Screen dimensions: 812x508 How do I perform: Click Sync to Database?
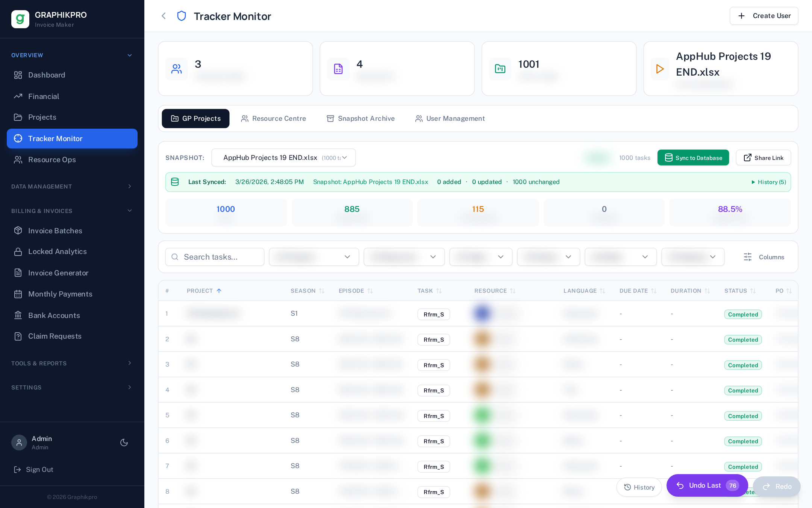click(x=693, y=158)
